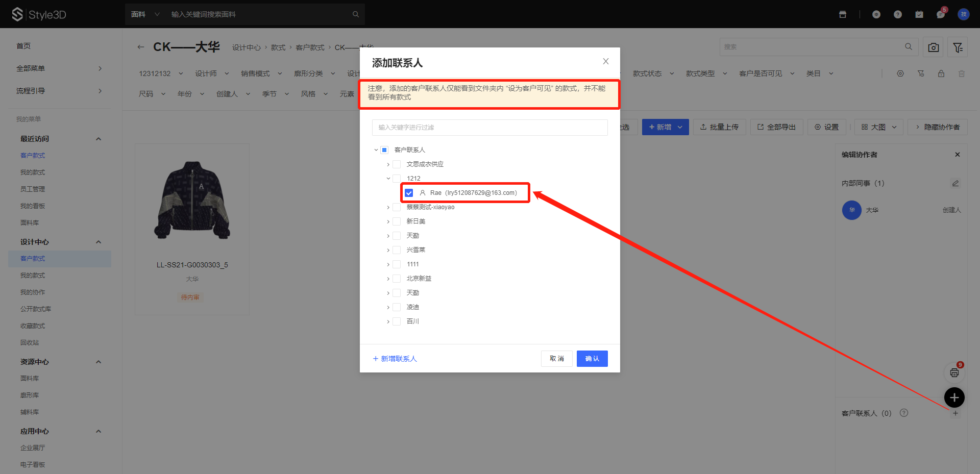This screenshot has height=474, width=980.
Task: Check the 文思成衣供应 checkbox
Action: pyautogui.click(x=397, y=164)
